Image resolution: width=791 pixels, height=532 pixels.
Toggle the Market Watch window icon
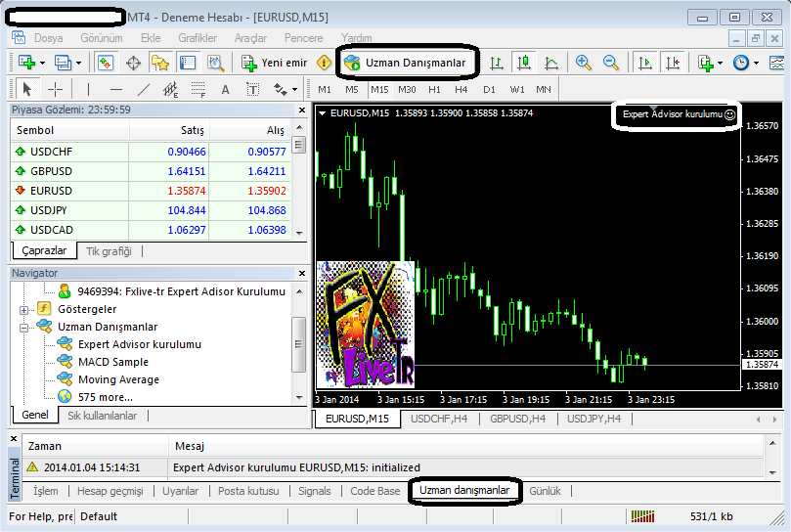pos(106,63)
